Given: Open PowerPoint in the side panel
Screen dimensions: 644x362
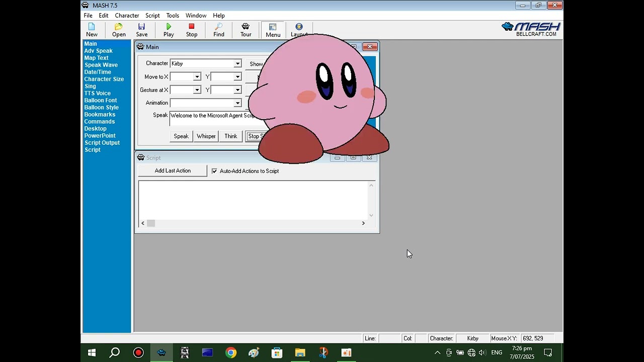Looking at the screenshot, I should click(x=100, y=135).
